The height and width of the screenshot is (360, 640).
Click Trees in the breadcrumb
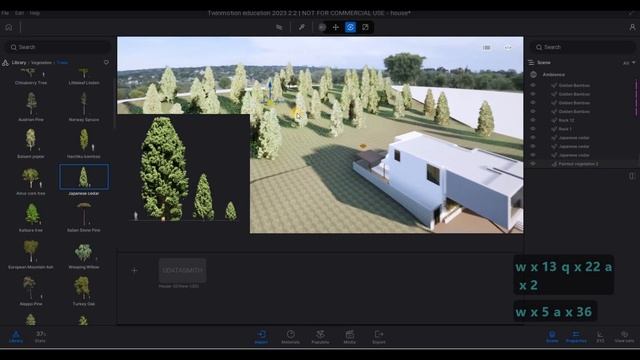click(x=62, y=62)
